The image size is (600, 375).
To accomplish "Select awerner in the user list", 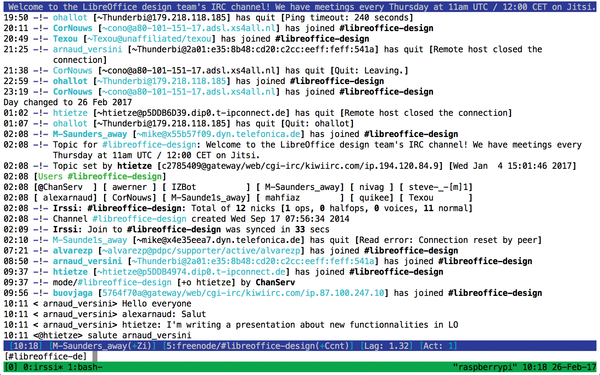I will [129, 188].
